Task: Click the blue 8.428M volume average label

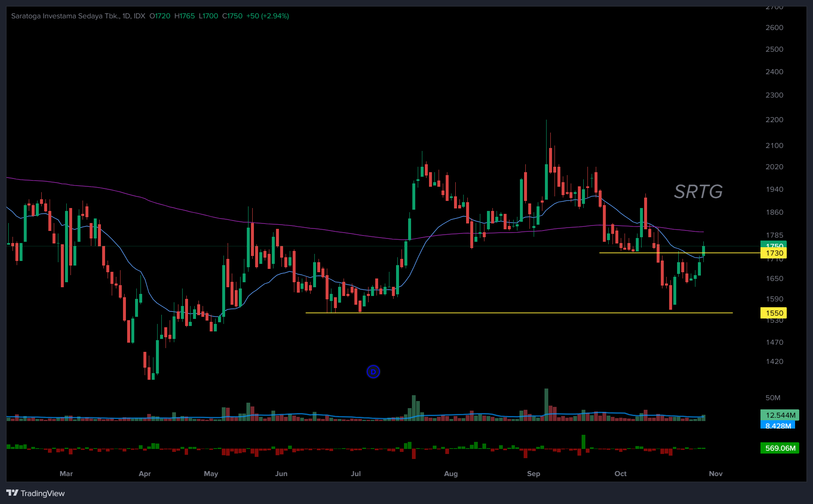Action: click(778, 426)
